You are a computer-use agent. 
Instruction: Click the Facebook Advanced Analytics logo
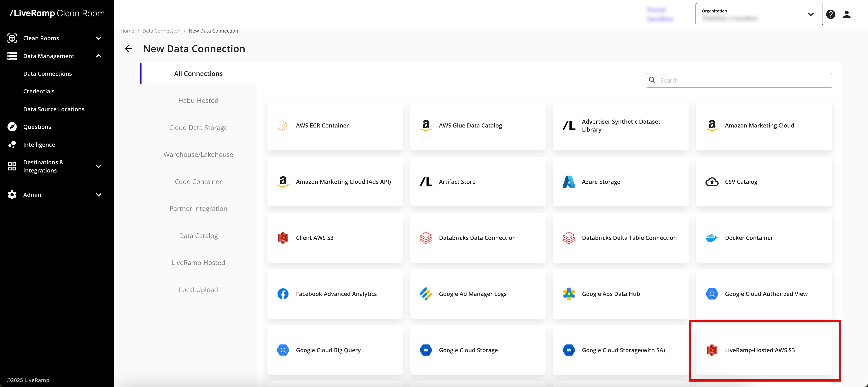click(283, 294)
